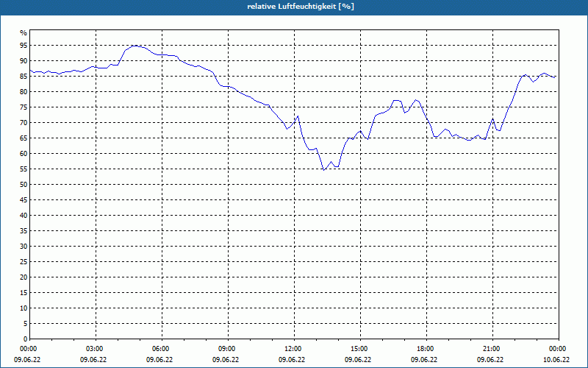Click the 10 y-axis label
Image resolution: width=588 pixels, height=368 pixels.
24,308
